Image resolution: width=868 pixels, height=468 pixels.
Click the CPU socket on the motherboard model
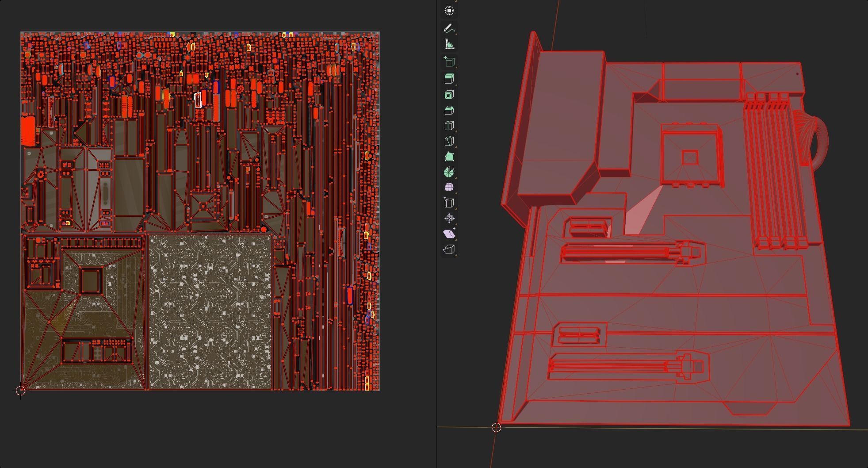tap(690, 156)
